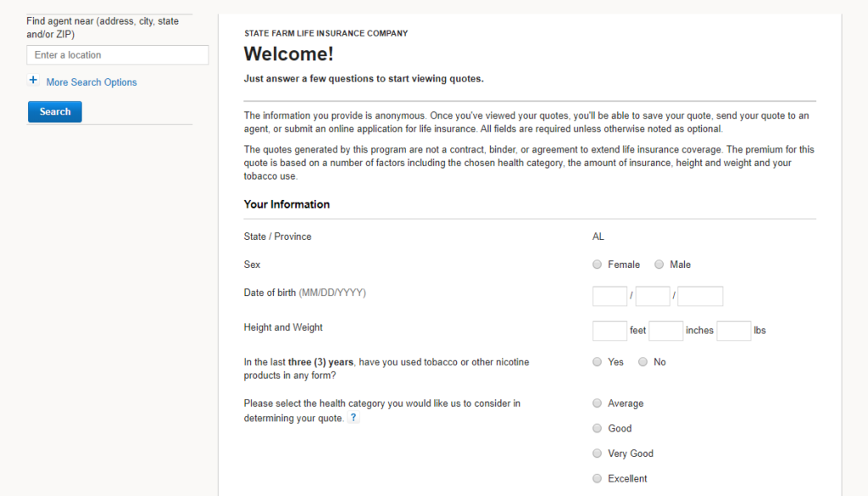
Task: Select Male radio button
Action: coord(659,265)
